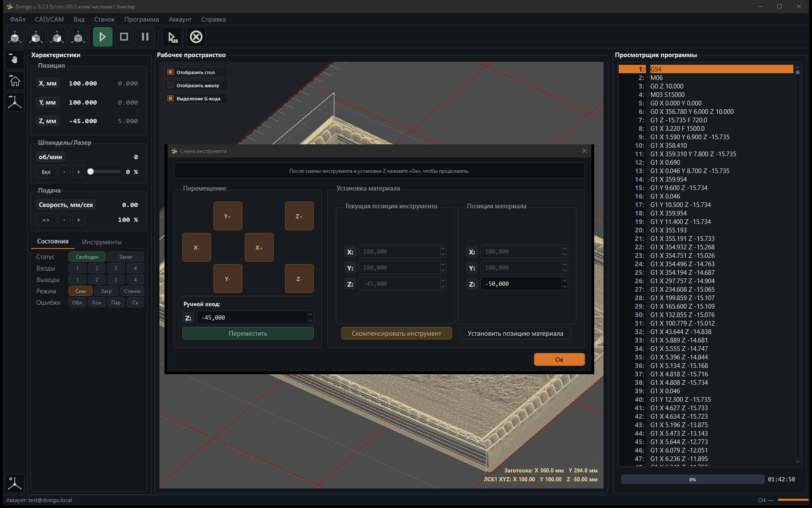This screenshot has height=508, width=812.
Task: Toggle the spindle Вкл button
Action: [x=46, y=172]
